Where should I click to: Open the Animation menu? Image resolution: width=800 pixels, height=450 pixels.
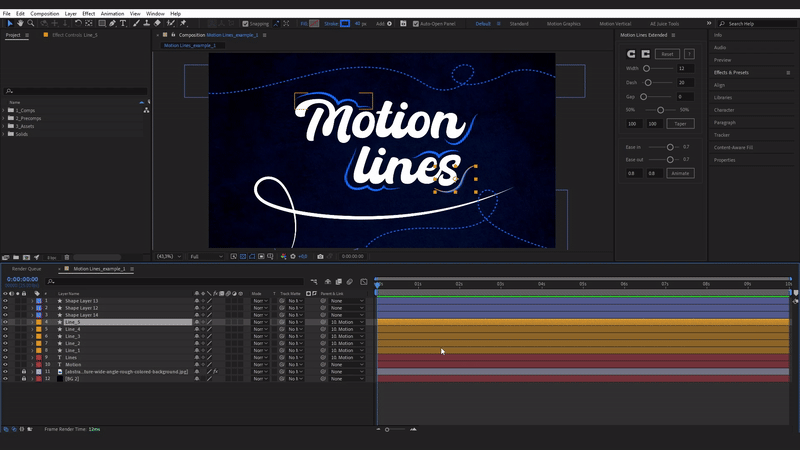112,14
